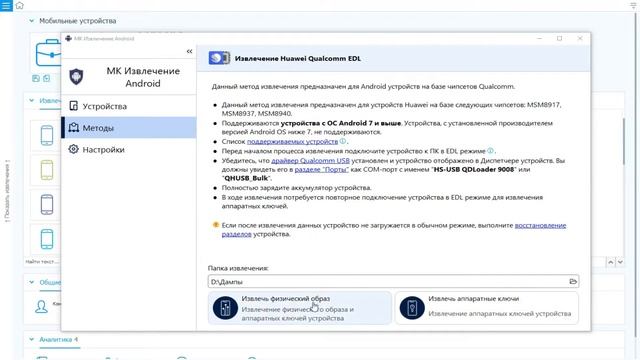Image resolution: width=640 pixels, height=360 pixels.
Task: Start Извлечь аппаратные ключи
Action: tap(487, 308)
